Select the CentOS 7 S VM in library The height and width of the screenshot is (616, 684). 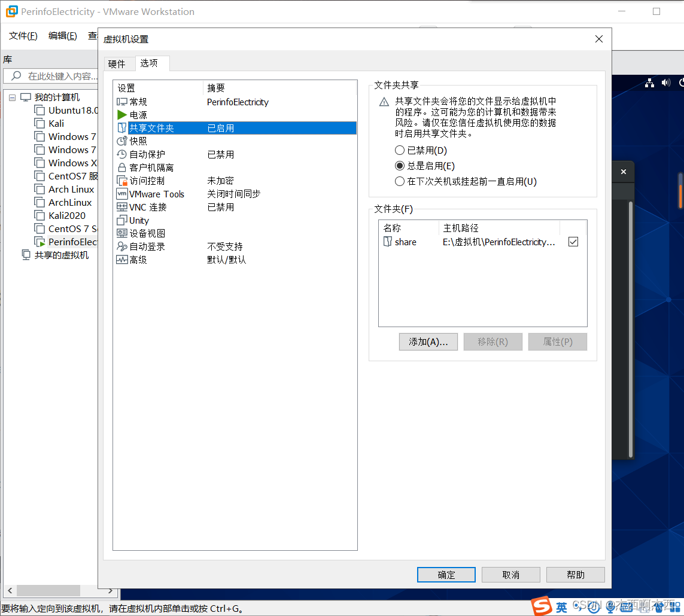click(73, 228)
